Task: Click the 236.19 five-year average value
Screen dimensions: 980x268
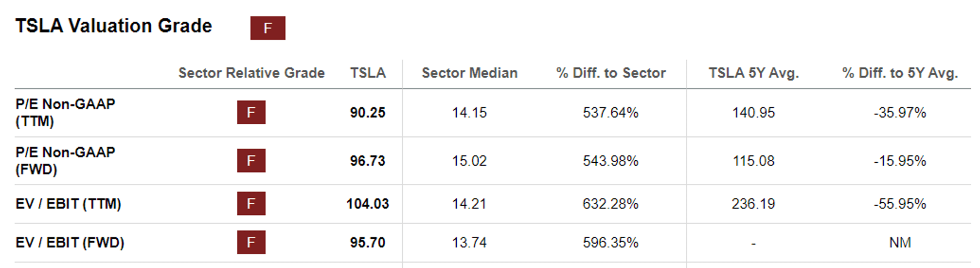Action: click(x=753, y=204)
